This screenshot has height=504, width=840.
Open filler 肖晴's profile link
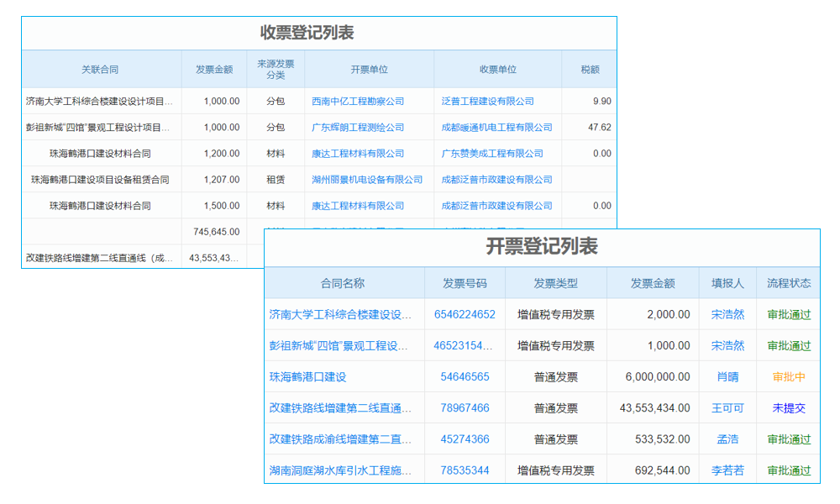click(x=727, y=376)
